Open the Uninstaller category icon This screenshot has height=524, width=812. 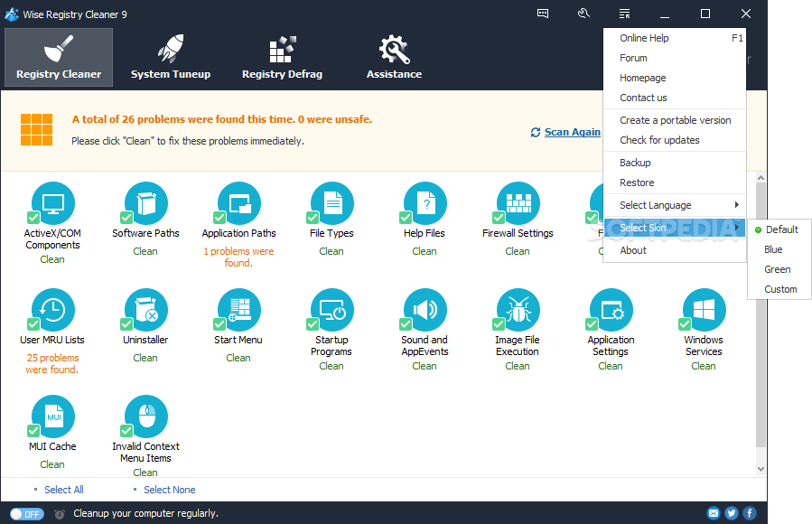tap(146, 310)
